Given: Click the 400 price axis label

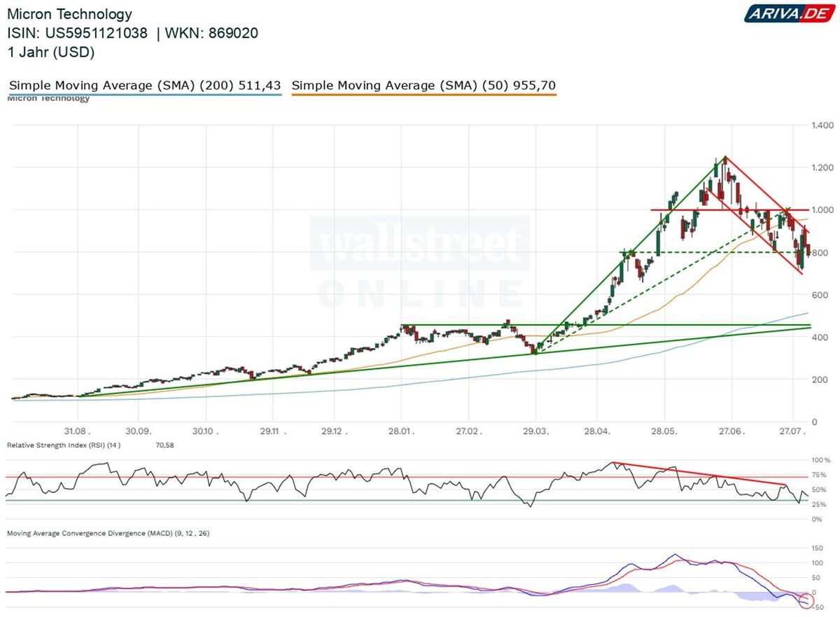Looking at the screenshot, I should click(x=819, y=338).
